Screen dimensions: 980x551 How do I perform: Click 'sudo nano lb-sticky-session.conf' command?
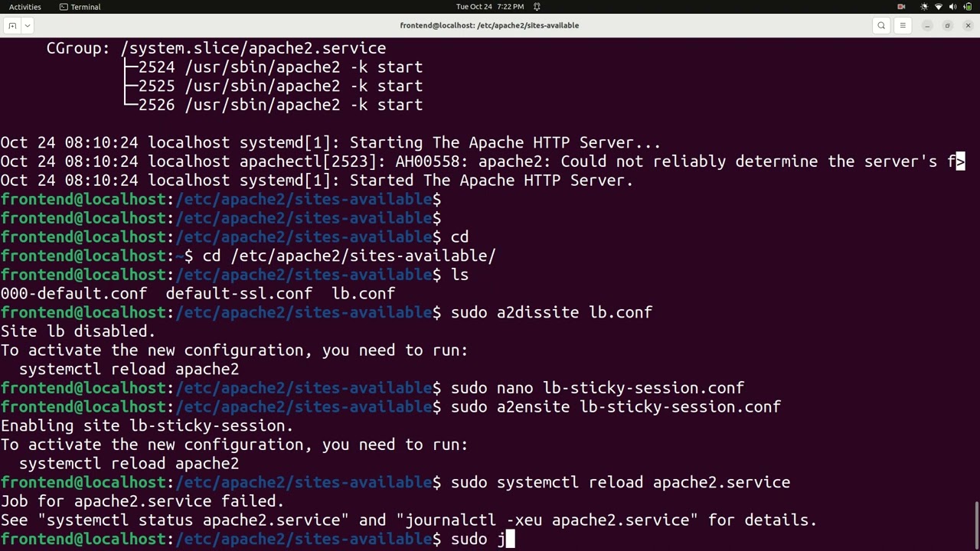coord(597,388)
